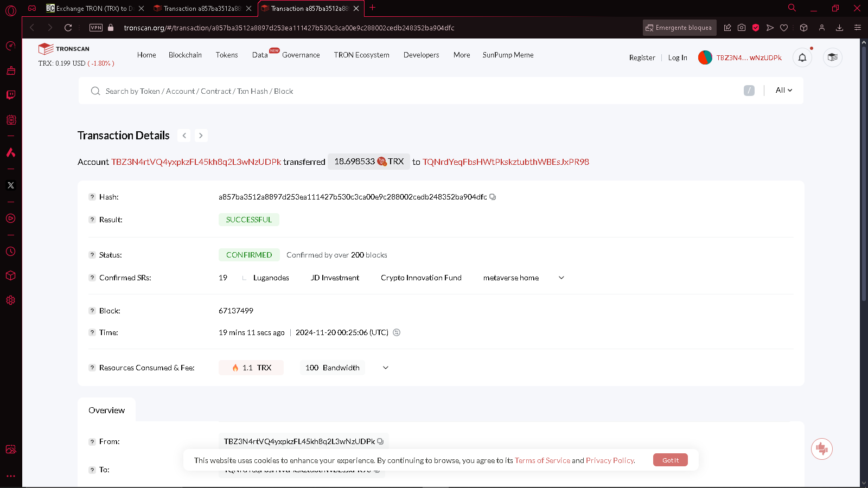
Task: Open the sidebar media Player
Action: (10, 219)
